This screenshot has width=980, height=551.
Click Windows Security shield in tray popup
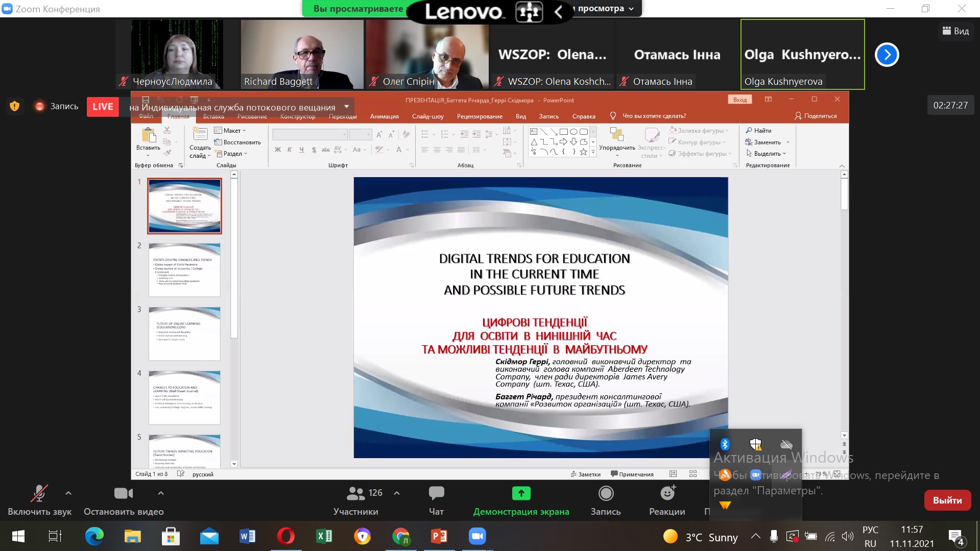point(756,444)
